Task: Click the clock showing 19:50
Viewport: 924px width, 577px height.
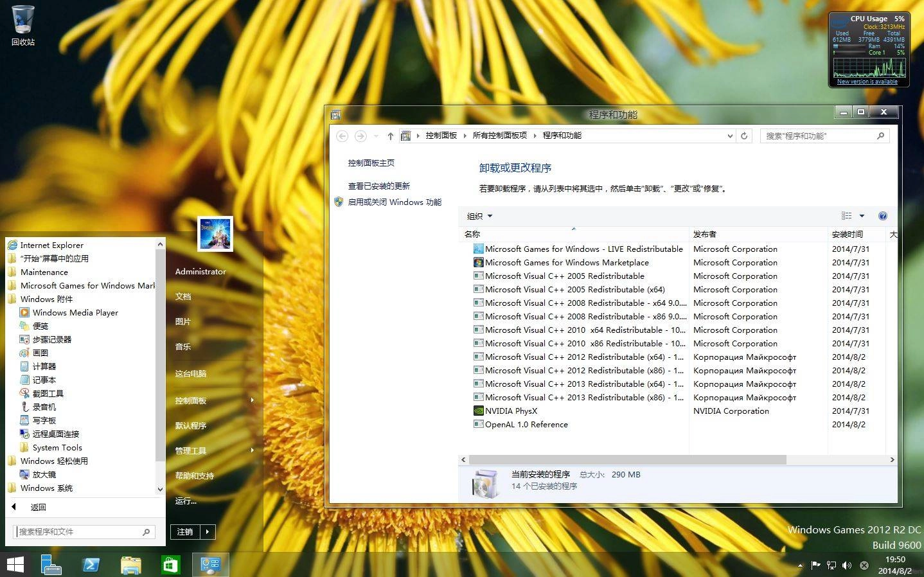Action: 895,560
